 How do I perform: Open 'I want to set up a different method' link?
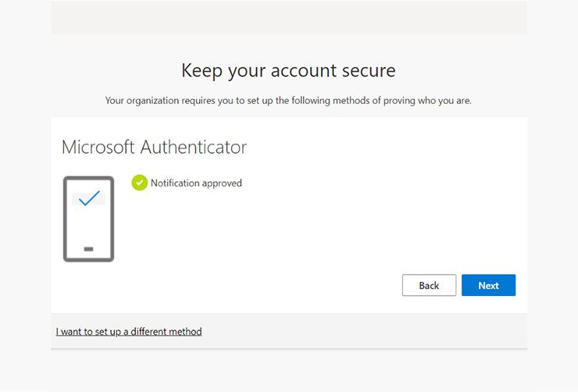click(129, 332)
